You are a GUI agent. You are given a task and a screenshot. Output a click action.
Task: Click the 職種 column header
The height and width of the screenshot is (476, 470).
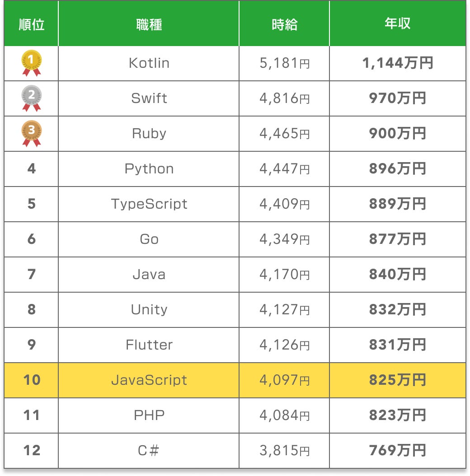click(149, 24)
